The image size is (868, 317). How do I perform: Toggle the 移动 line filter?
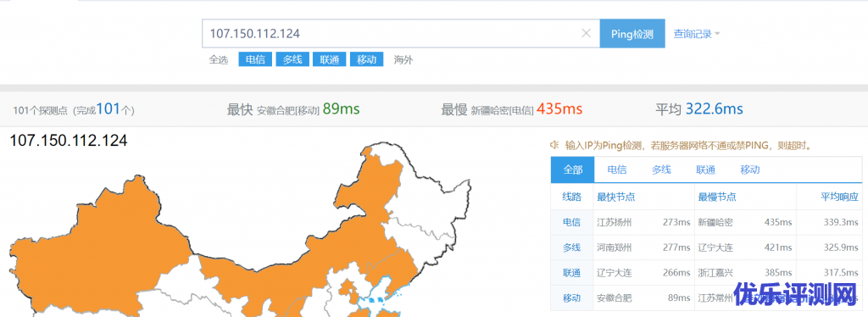click(x=366, y=59)
